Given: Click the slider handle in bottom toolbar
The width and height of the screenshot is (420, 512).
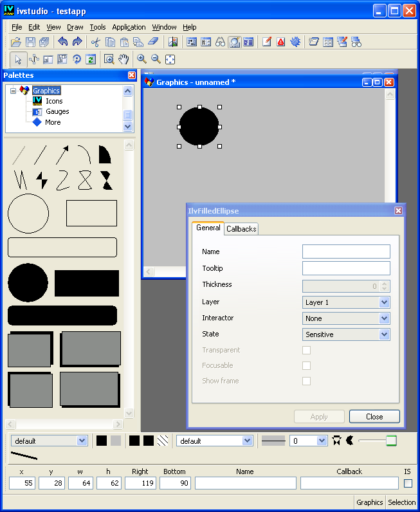Looking at the screenshot, I should [x=391, y=441].
